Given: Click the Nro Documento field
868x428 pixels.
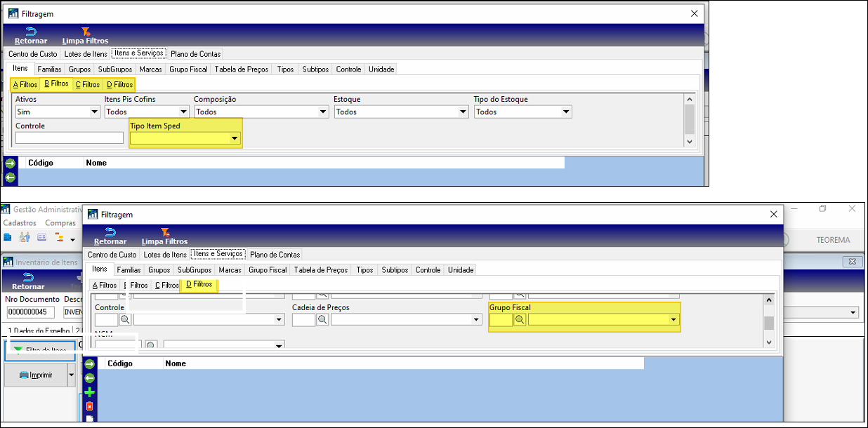Looking at the screenshot, I should 29,313.
